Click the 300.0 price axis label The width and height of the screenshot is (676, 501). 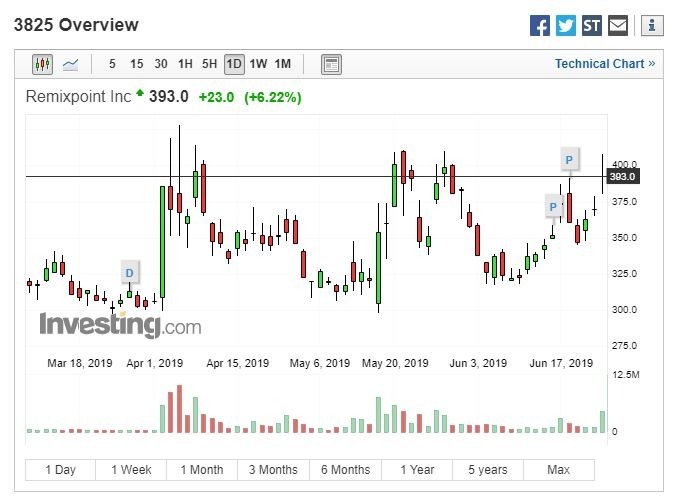tap(624, 310)
